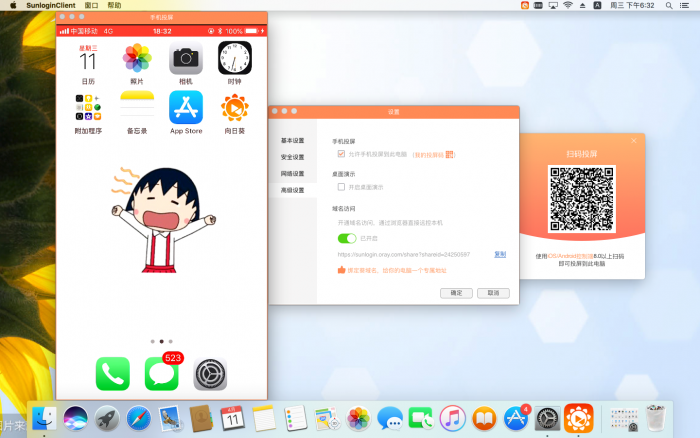
Task: Enable the 开启桌面演示 checkbox
Action: click(341, 187)
